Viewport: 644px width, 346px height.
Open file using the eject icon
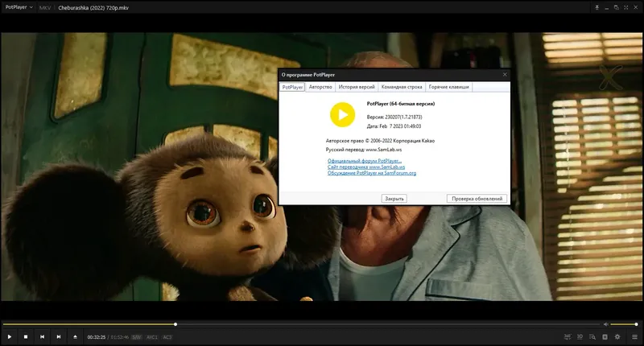click(75, 336)
